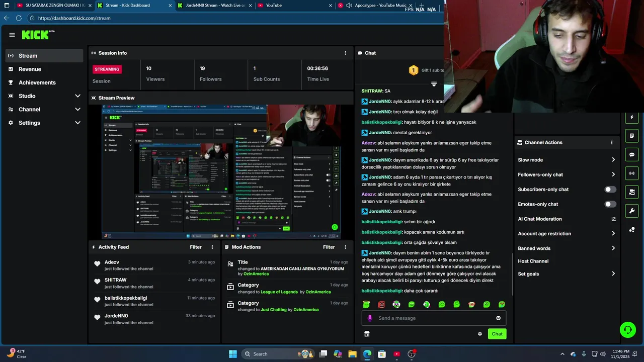The height and width of the screenshot is (362, 644).
Task: Click the broadcast signal icon in right rail
Action: click(x=632, y=173)
